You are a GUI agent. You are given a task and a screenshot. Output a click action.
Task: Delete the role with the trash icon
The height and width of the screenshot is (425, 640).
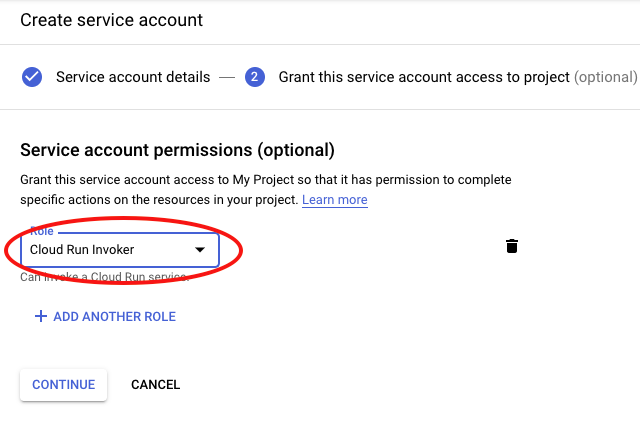tap(512, 246)
